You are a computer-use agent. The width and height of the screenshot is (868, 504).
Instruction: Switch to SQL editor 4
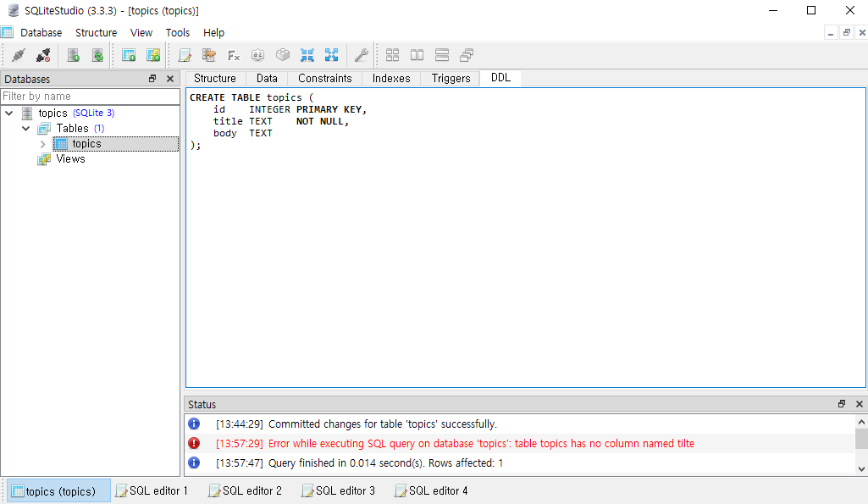click(431, 491)
